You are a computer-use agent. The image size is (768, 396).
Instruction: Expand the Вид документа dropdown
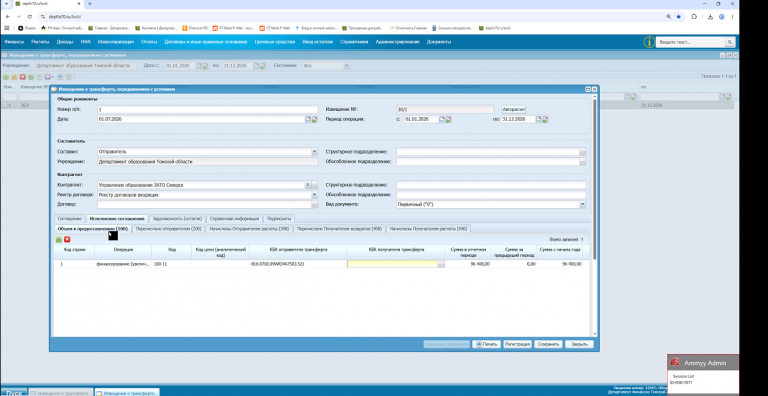coord(582,204)
